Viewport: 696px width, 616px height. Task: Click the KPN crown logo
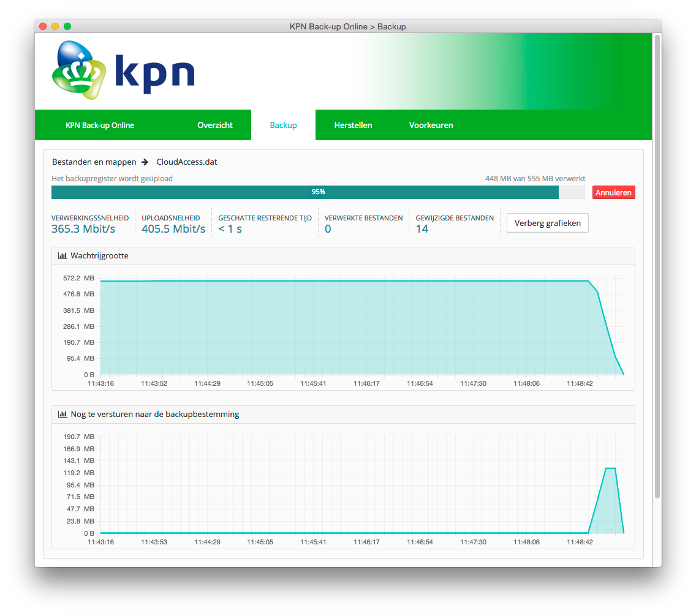click(78, 70)
